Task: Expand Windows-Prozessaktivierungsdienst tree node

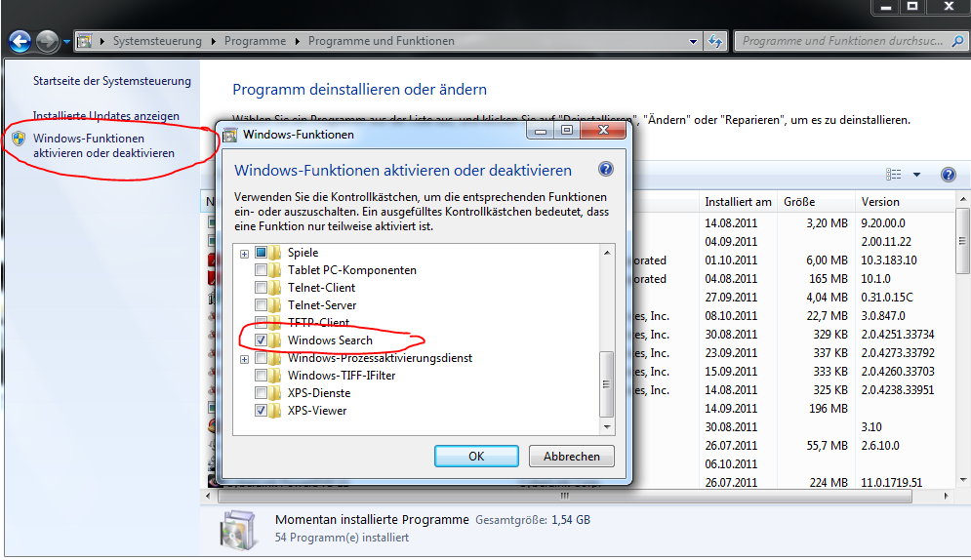Action: pos(245,359)
